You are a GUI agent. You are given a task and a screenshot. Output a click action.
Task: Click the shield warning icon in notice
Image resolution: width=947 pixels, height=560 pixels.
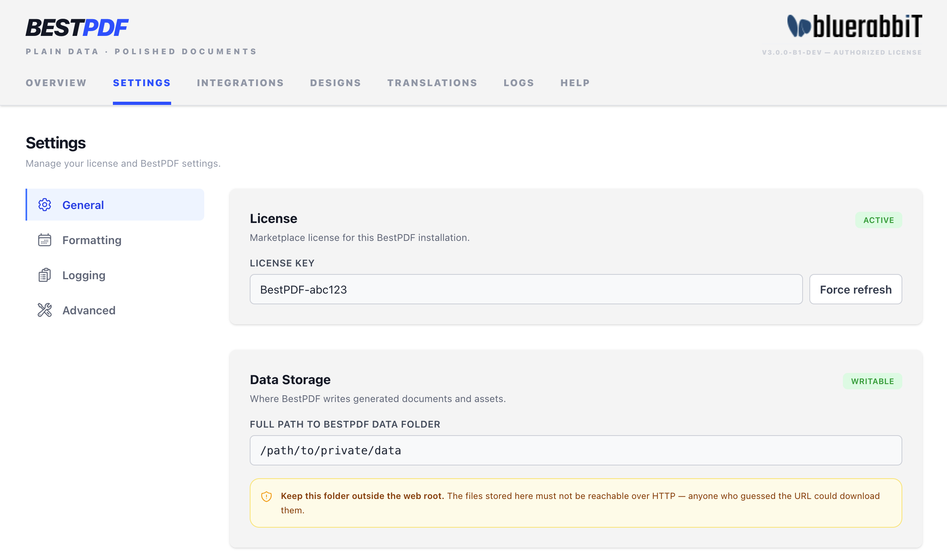coord(266,496)
